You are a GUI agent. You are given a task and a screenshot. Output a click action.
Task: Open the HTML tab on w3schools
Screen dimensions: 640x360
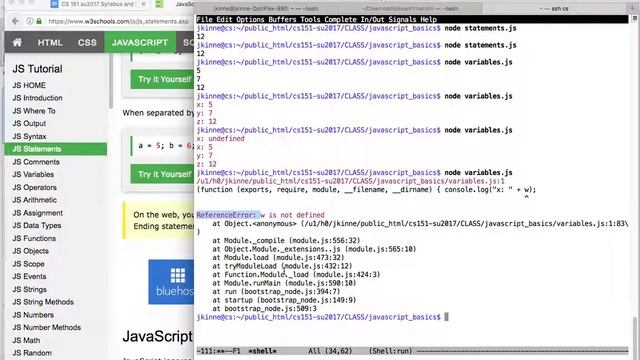50,42
